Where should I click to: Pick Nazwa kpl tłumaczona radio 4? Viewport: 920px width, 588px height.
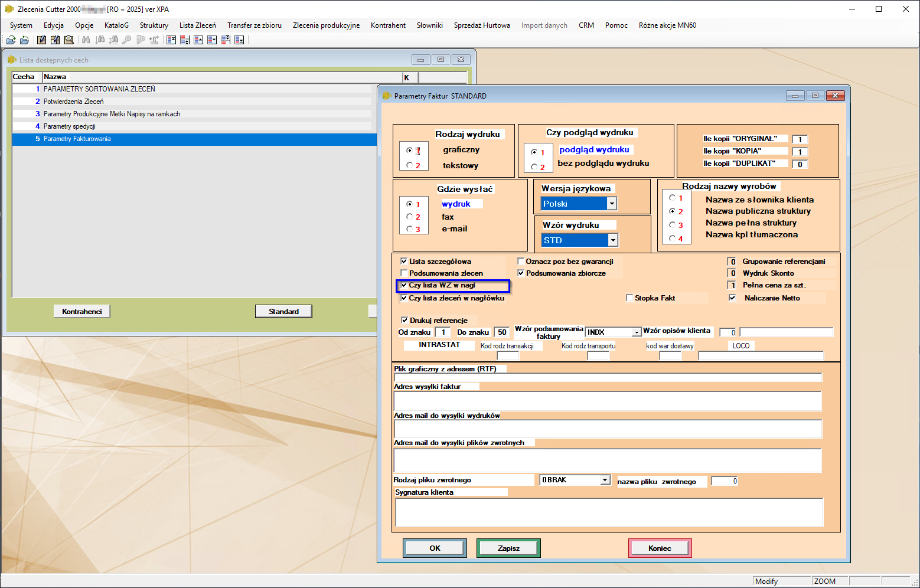[x=672, y=239]
